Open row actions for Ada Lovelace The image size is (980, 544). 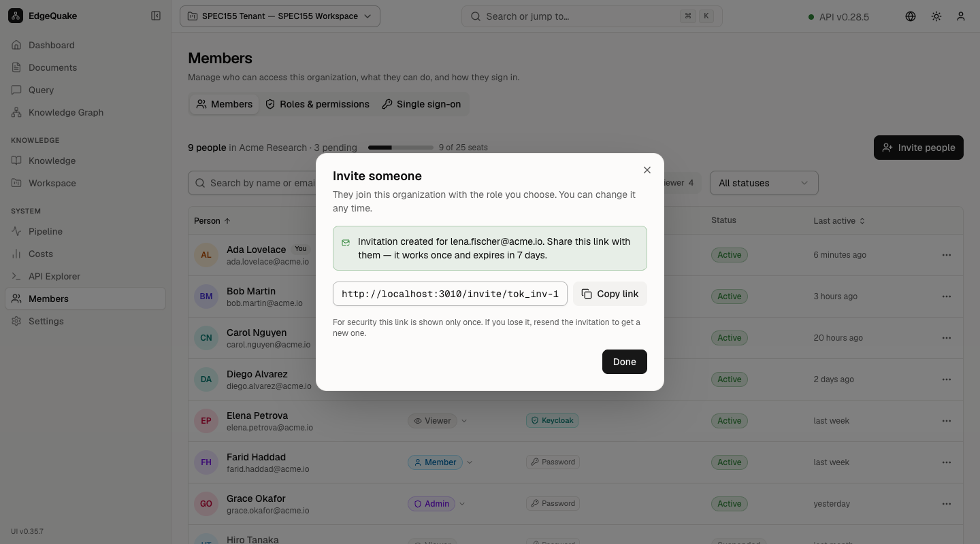[947, 255]
